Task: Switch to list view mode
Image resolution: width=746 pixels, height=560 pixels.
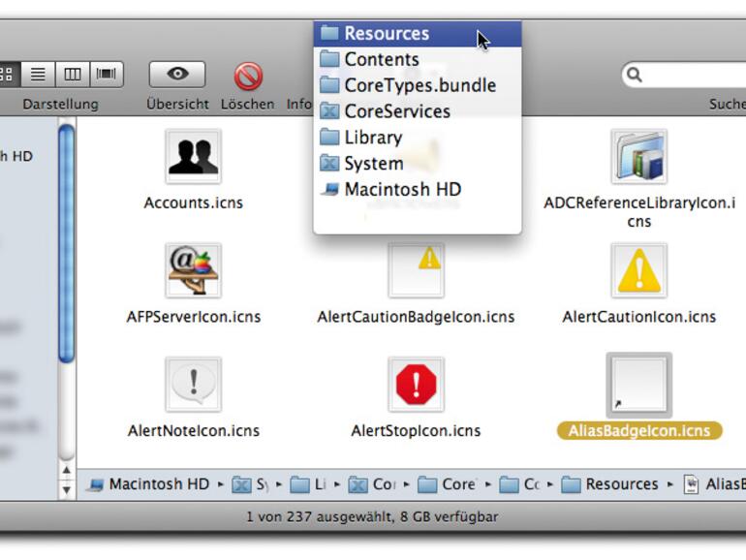Action: coord(38,75)
